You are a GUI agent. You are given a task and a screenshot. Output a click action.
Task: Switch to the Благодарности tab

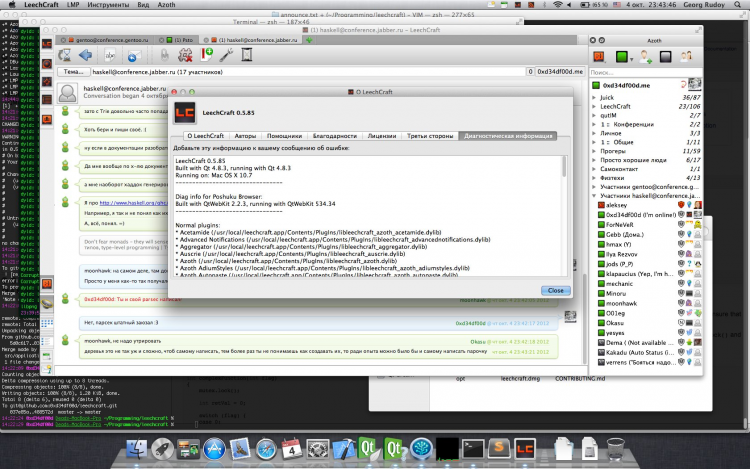[335, 136]
